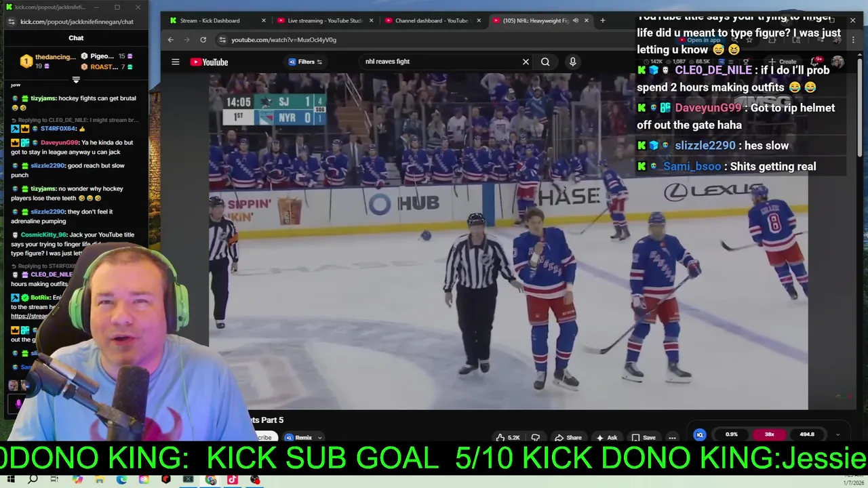The width and height of the screenshot is (868, 488).
Task: Open ROAST... user in the Kick leaderboard
Action: click(104, 66)
